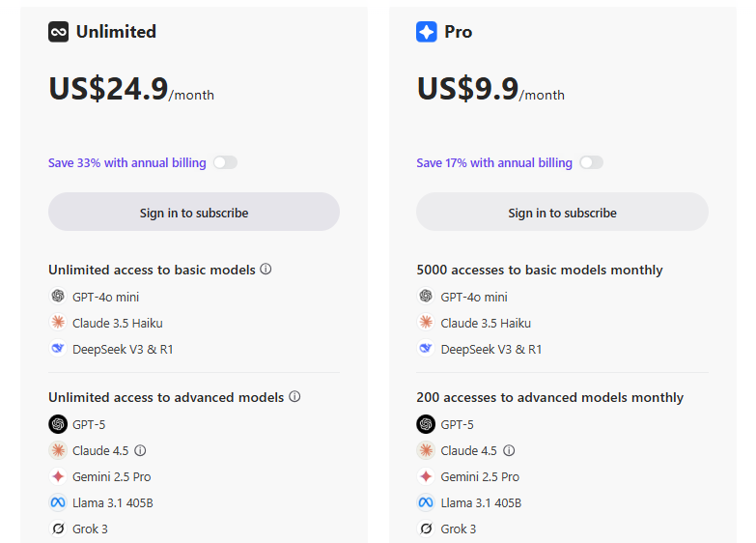
Task: Click the US$9.9 Pro price text
Action: click(467, 88)
